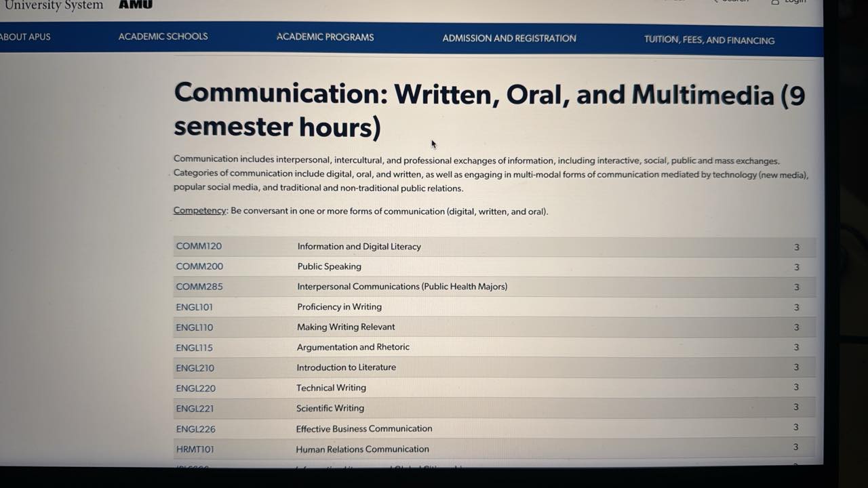Viewport: 868px width, 488px height.
Task: Open ADMISSION AND REGISTRATION navigation item
Action: [x=509, y=39]
